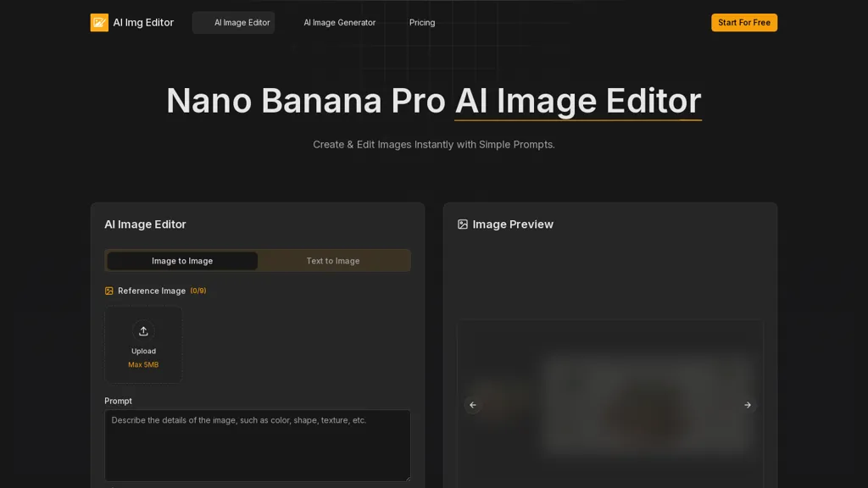Viewport: 868px width, 488px height.
Task: Click the AI Img Editor logo icon
Action: (99, 23)
